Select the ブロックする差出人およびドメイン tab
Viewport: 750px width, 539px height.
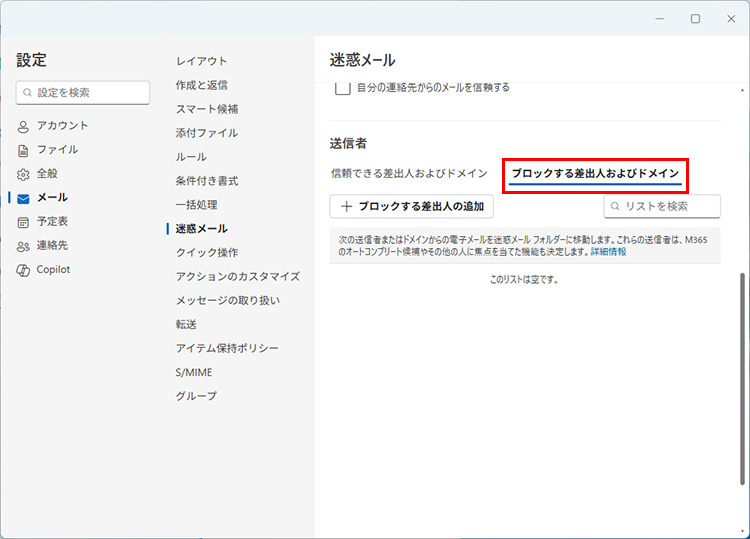595,174
